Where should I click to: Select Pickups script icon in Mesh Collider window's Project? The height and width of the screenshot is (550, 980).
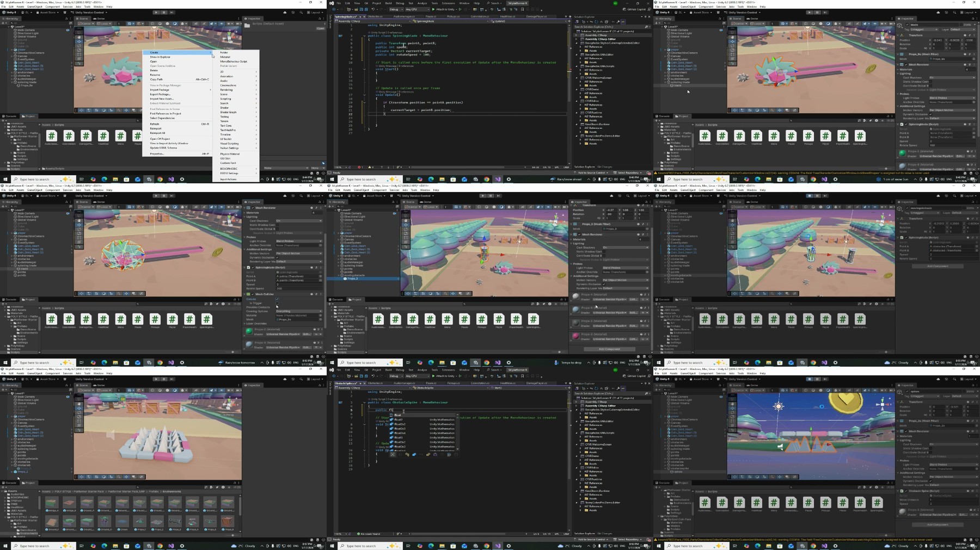tap(155, 319)
